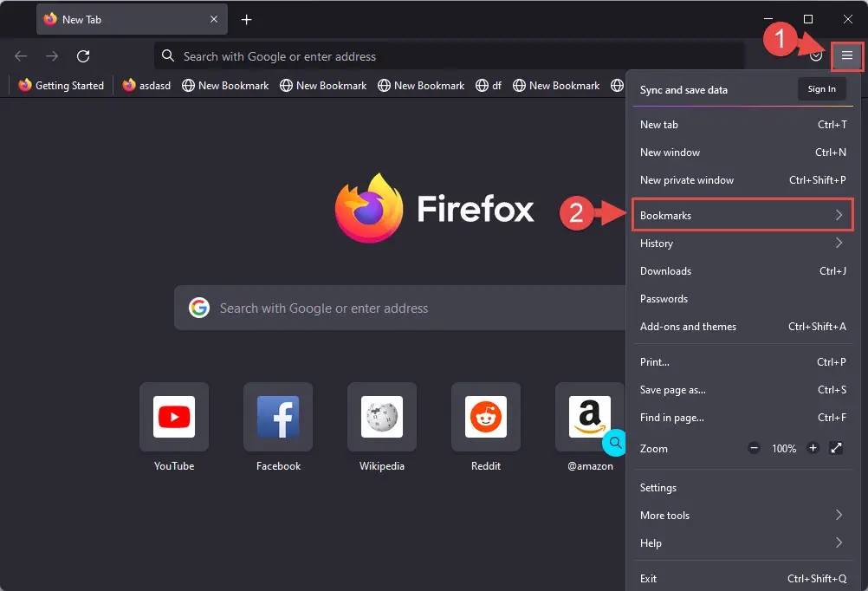This screenshot has height=591, width=868.
Task: Close the Firefox window
Action: (847, 19)
